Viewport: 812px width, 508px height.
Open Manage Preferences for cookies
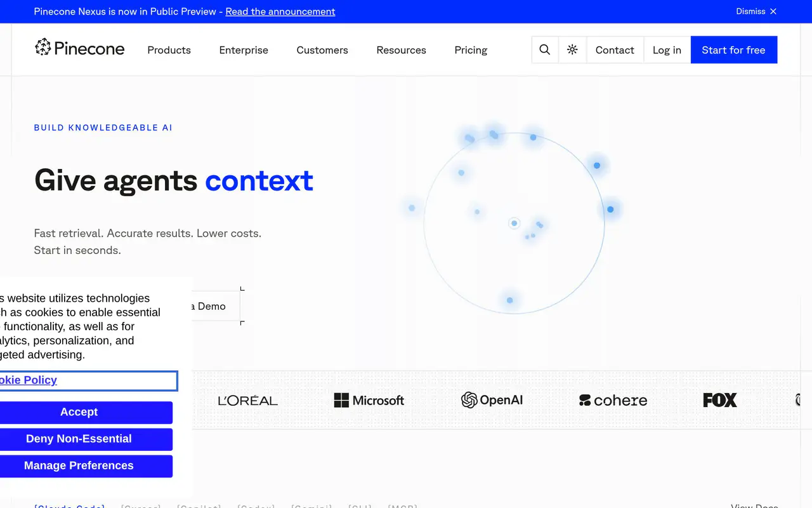coord(86,465)
